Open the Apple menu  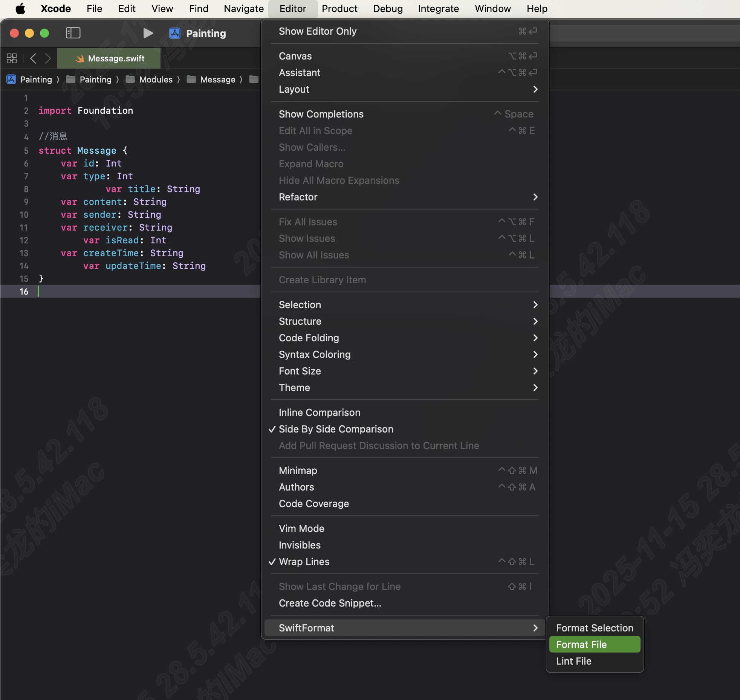pos(20,9)
